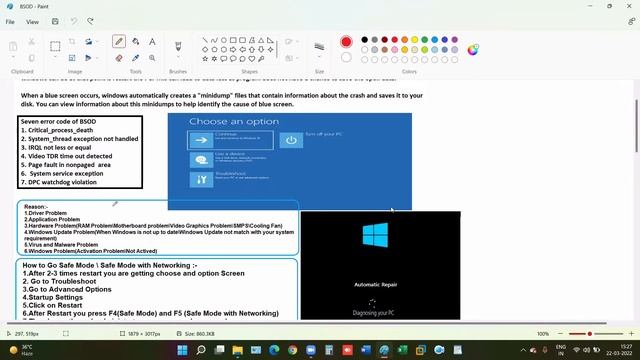Select the Text tool
The image size is (640, 360).
click(x=152, y=42)
